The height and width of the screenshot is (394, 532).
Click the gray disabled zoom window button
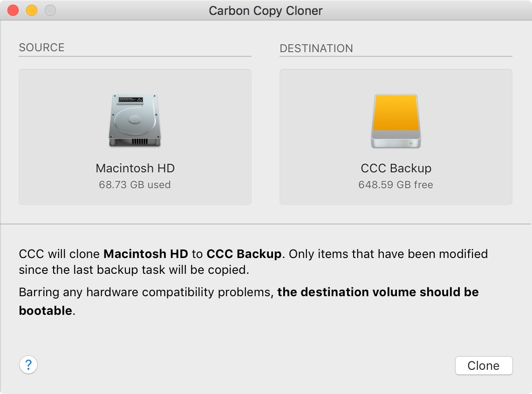[x=50, y=10]
